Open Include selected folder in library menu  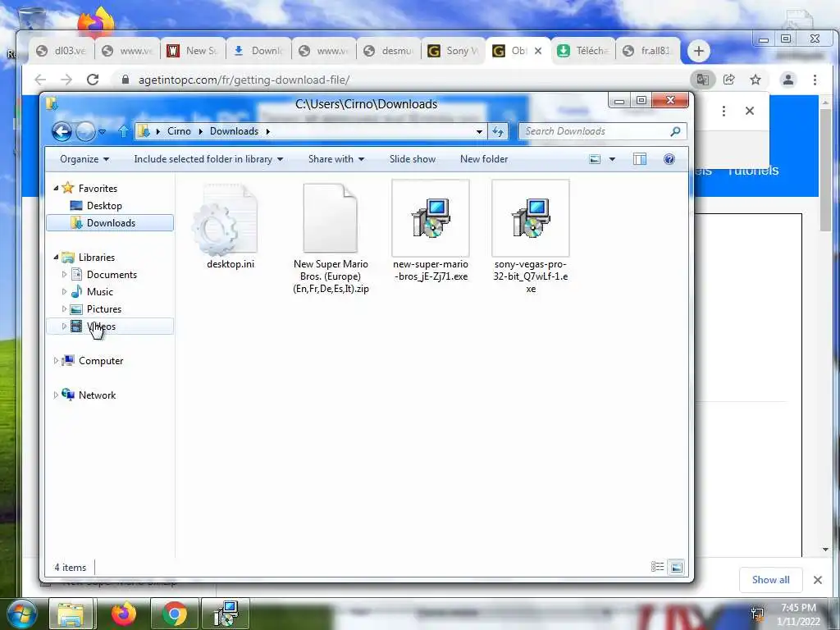pos(208,159)
